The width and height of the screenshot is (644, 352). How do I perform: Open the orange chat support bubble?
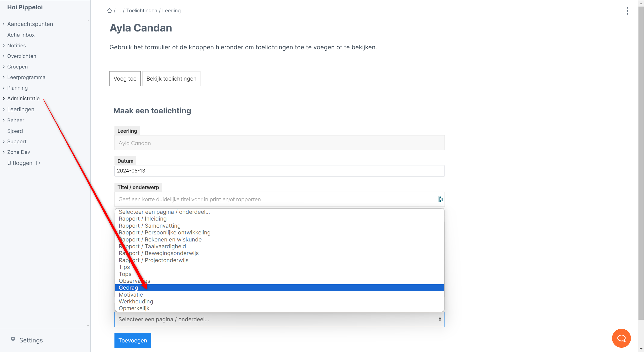tap(621, 338)
